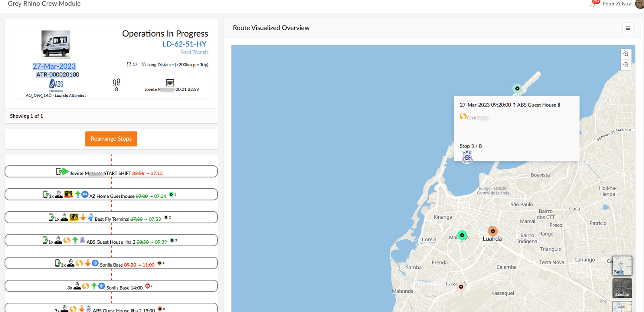
Task: Click the ABS company logo
Action: tap(56, 84)
